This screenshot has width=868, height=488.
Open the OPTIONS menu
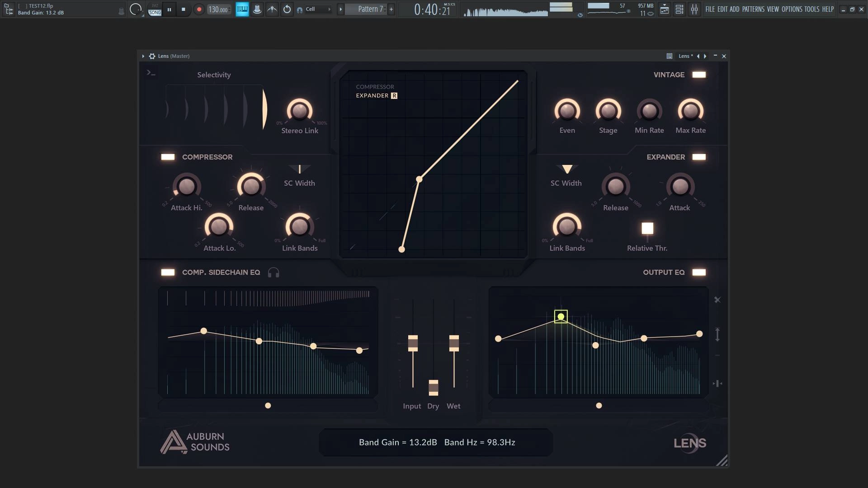point(792,9)
